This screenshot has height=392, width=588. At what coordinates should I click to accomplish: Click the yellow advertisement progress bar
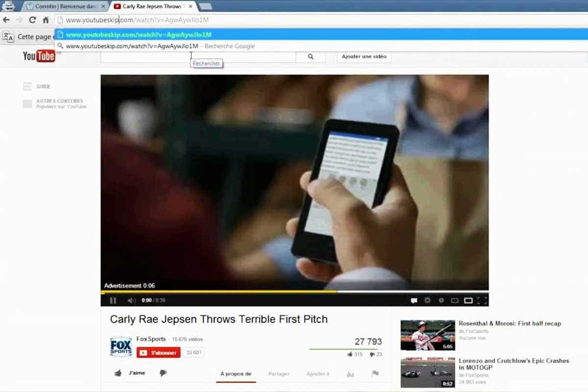219,291
